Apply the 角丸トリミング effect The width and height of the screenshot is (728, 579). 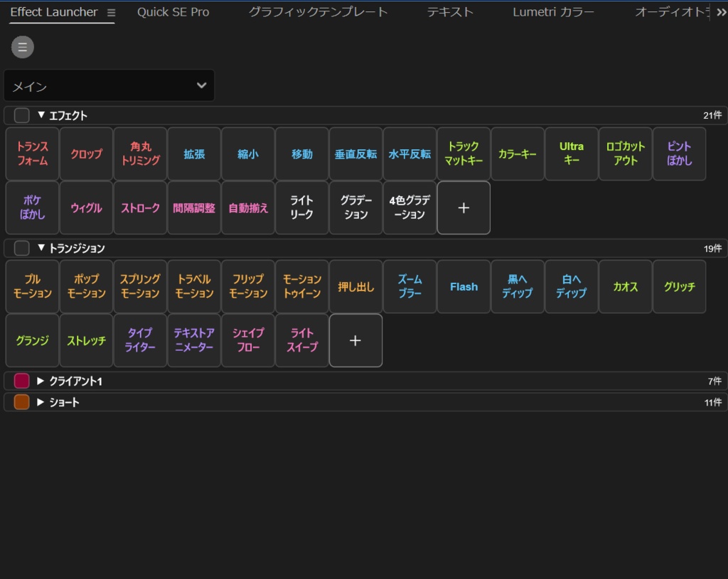140,153
